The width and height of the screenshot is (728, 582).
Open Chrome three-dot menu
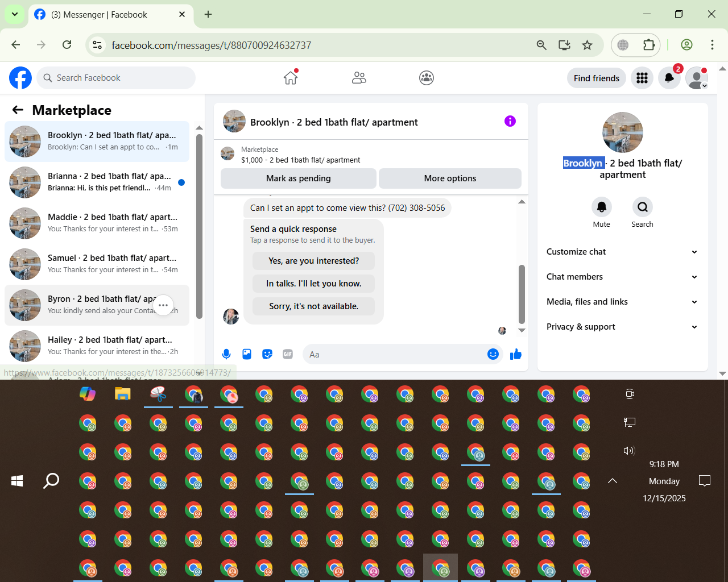[712, 45]
